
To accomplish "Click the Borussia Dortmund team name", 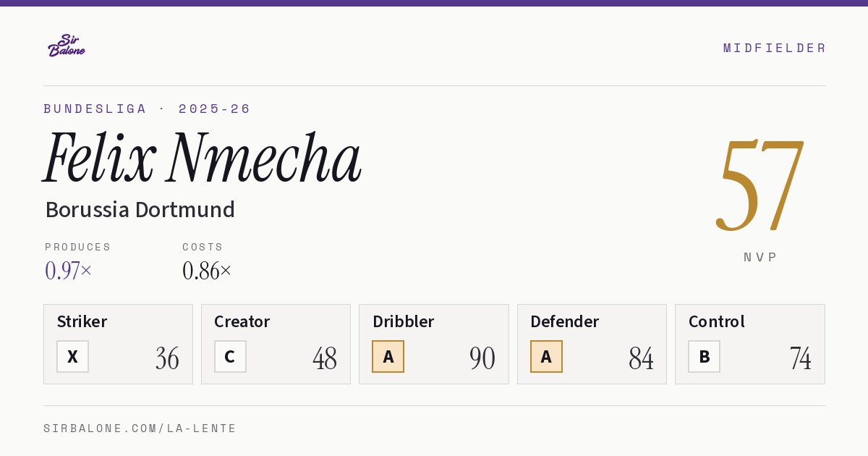I will [x=140, y=209].
